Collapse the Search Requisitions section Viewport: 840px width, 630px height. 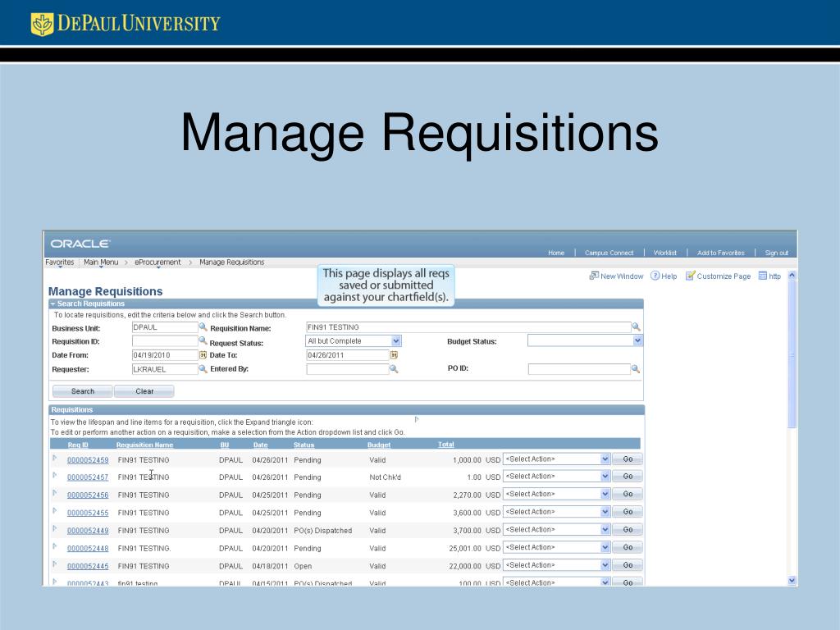[52, 304]
